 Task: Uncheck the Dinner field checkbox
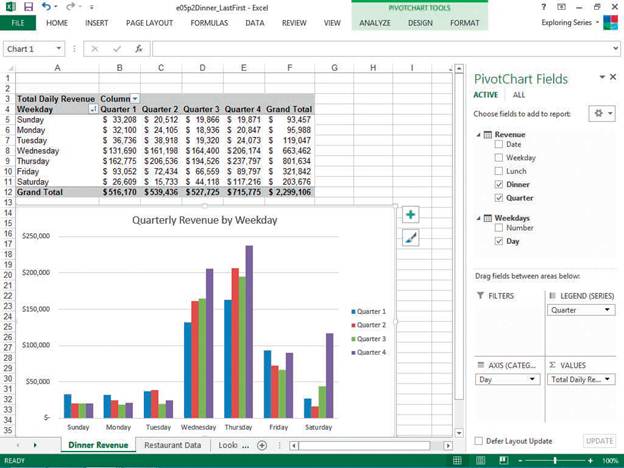point(499,184)
